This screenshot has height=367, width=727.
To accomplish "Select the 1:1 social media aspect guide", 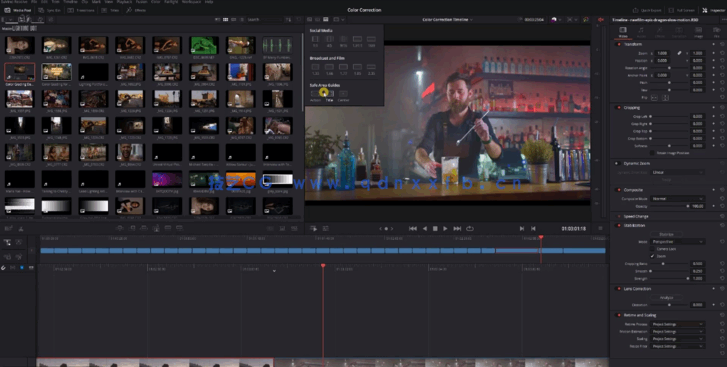I will click(x=315, y=41).
